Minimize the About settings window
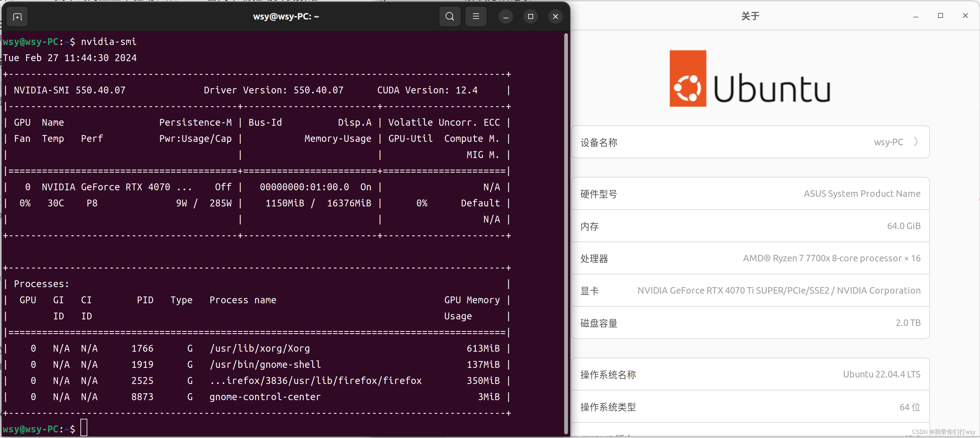Screen dimensions: 980x438 (915, 16)
